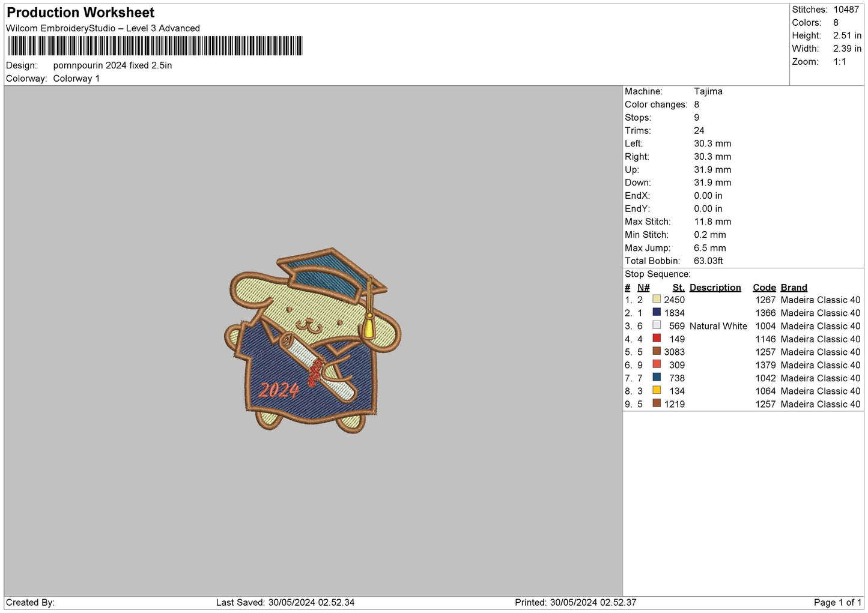Click the 'Page 1 of 1' indicator
868x613 pixels.
838,602
